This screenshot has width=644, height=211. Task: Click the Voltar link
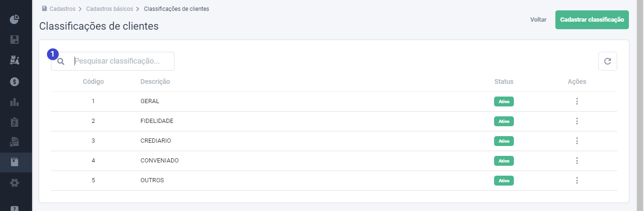tap(538, 20)
